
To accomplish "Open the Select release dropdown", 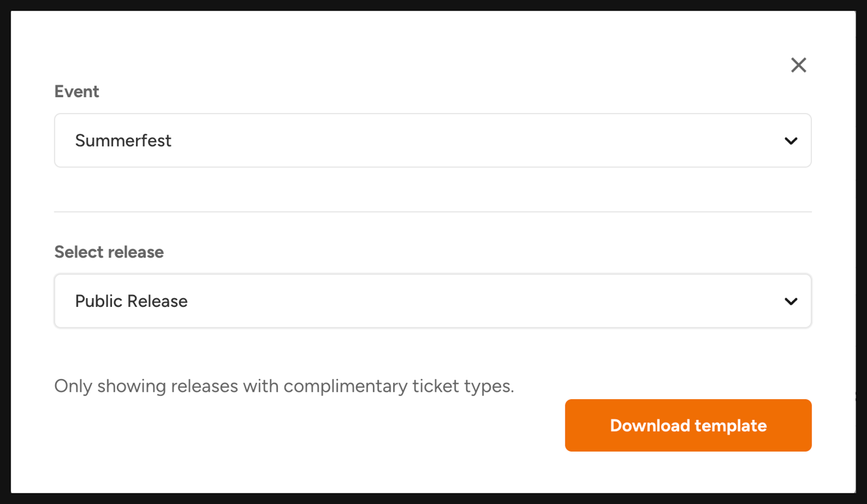I will (432, 301).
